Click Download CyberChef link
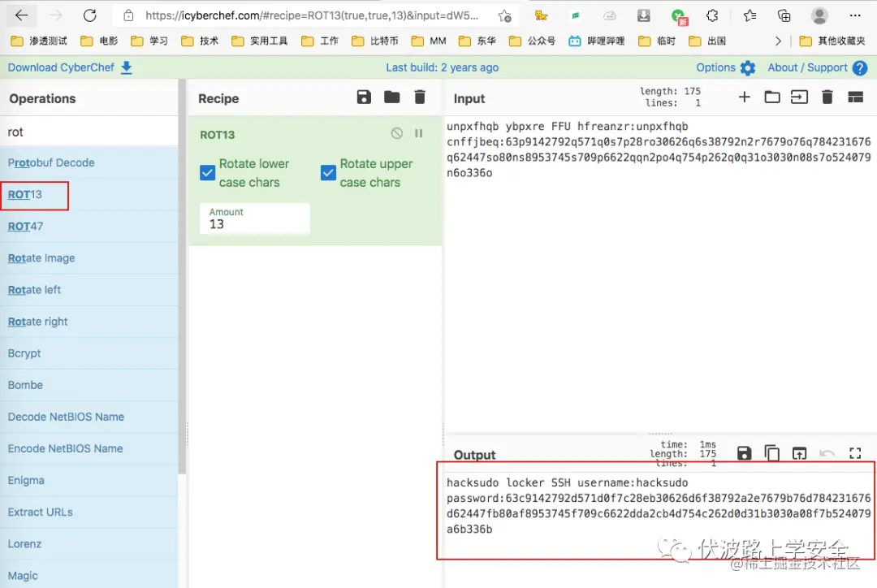The image size is (877, 588). (x=70, y=67)
